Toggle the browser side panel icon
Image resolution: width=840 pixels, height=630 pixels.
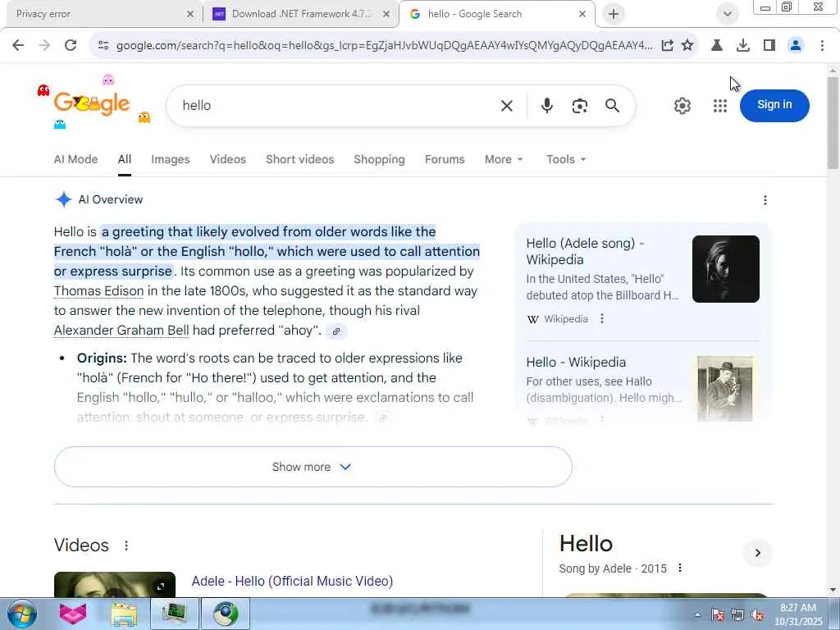(769, 46)
